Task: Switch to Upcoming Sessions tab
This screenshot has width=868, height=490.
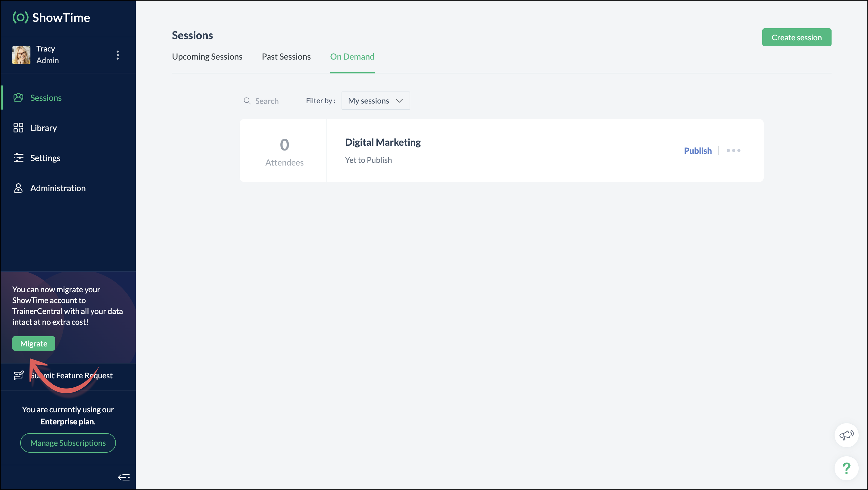Action: click(x=207, y=57)
